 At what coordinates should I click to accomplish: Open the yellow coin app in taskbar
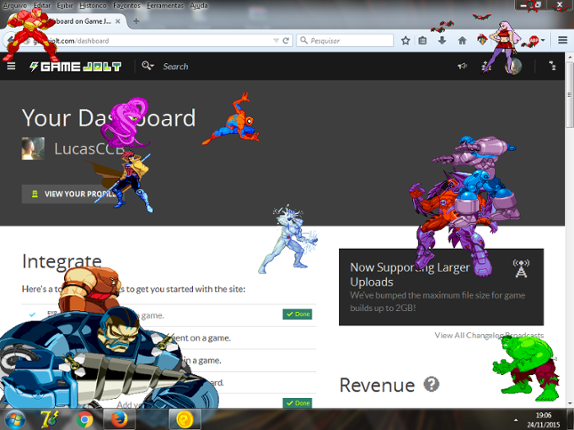(185, 419)
